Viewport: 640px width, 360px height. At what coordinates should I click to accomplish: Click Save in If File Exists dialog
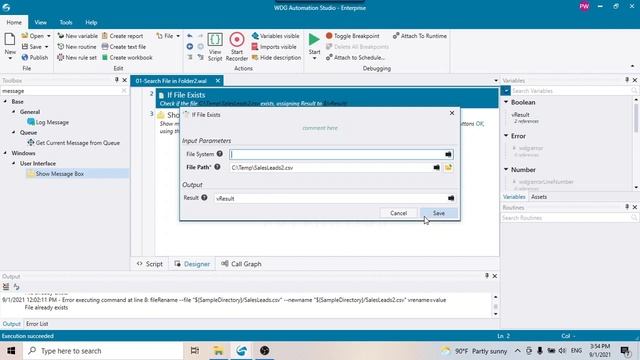[439, 213]
